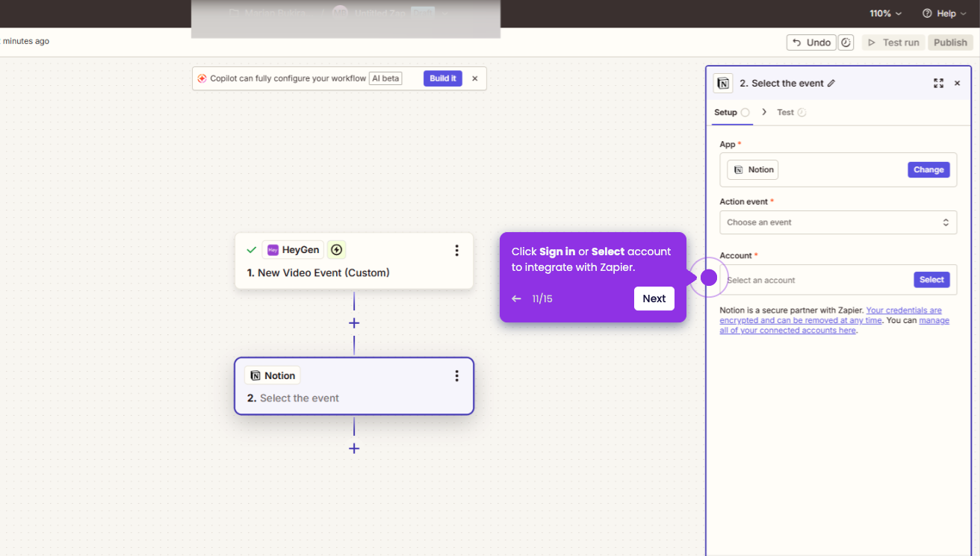Click the Test status circle icon
This screenshot has height=556, width=980.
(801, 113)
